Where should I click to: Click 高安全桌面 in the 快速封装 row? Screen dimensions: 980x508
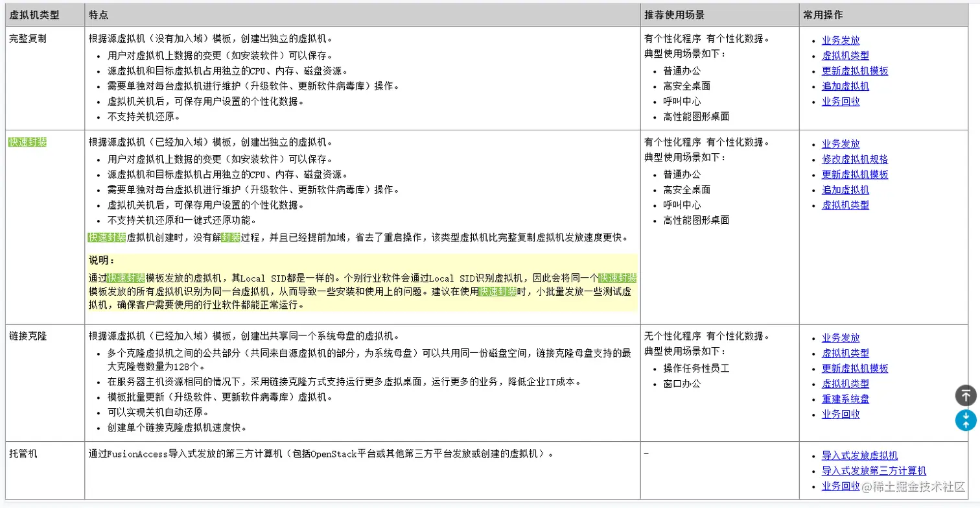tap(687, 190)
